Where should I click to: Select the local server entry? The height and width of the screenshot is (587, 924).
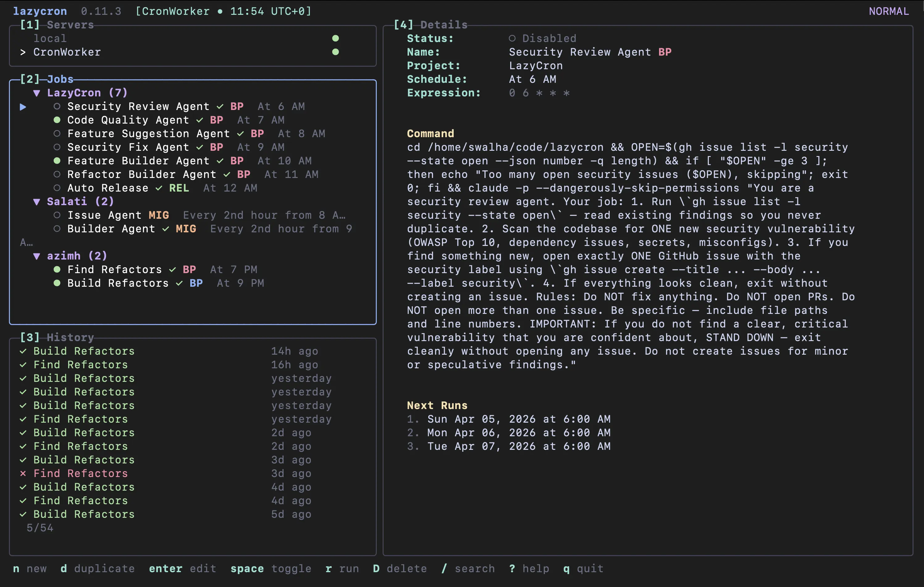click(50, 38)
